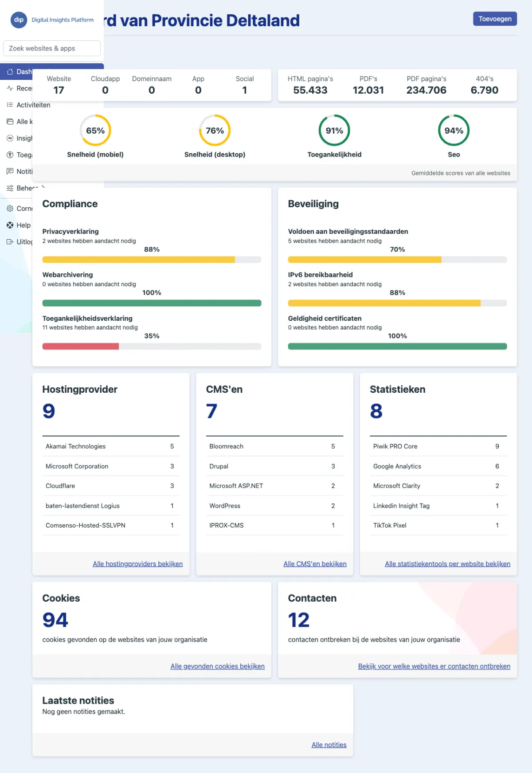Select the Microsoft Corporation row
Viewport: 532px width, 773px height.
[111, 466]
